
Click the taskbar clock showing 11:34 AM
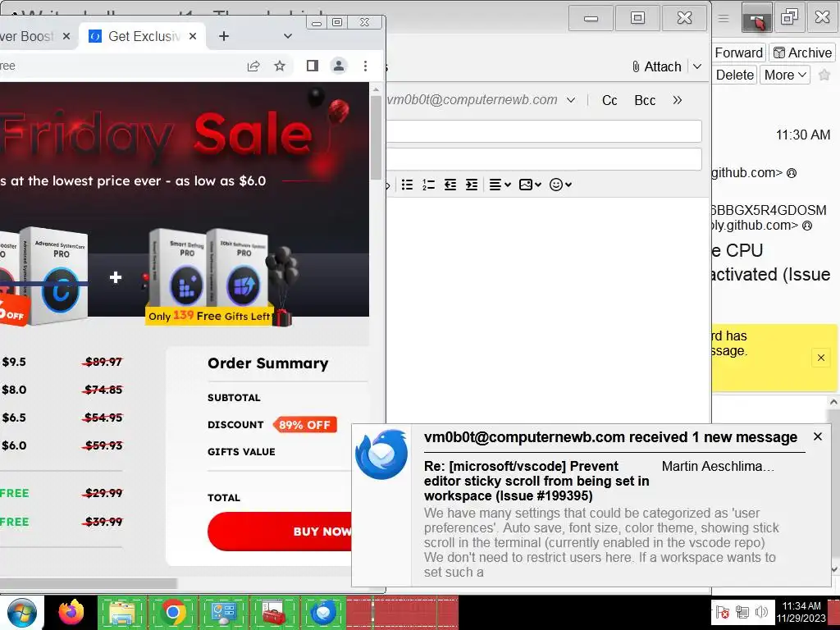pyautogui.click(x=801, y=612)
